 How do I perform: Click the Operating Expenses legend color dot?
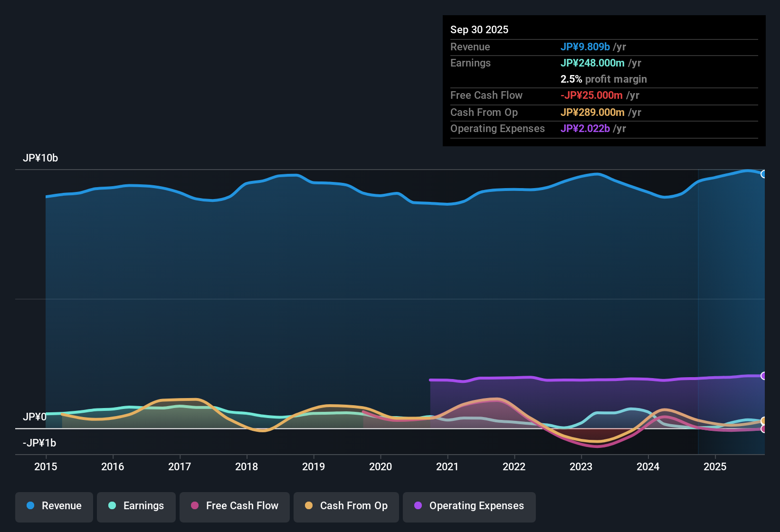click(418, 506)
